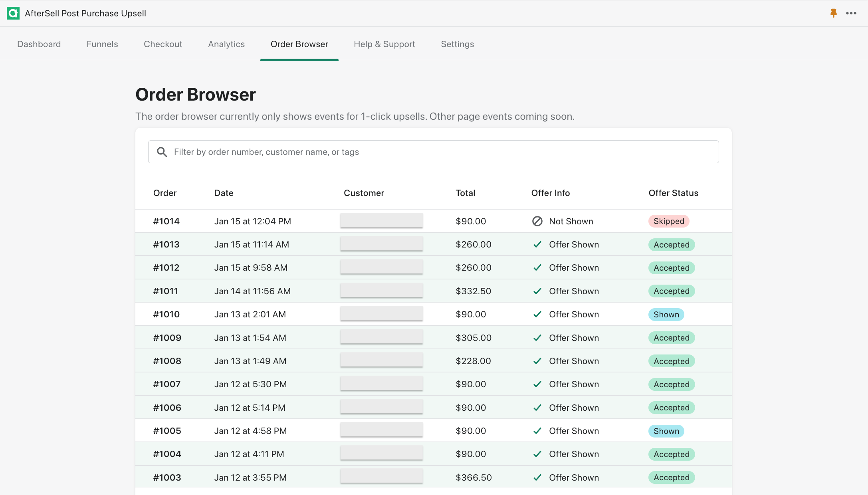Viewport: 868px width, 495px height.
Task: Open the three-dots more options menu
Action: [x=851, y=13]
